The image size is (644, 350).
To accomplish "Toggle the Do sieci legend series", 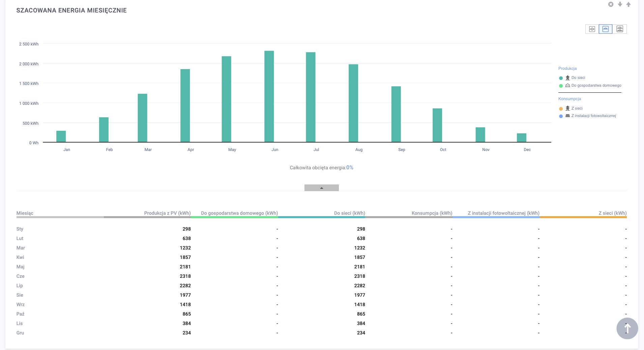I will (578, 78).
